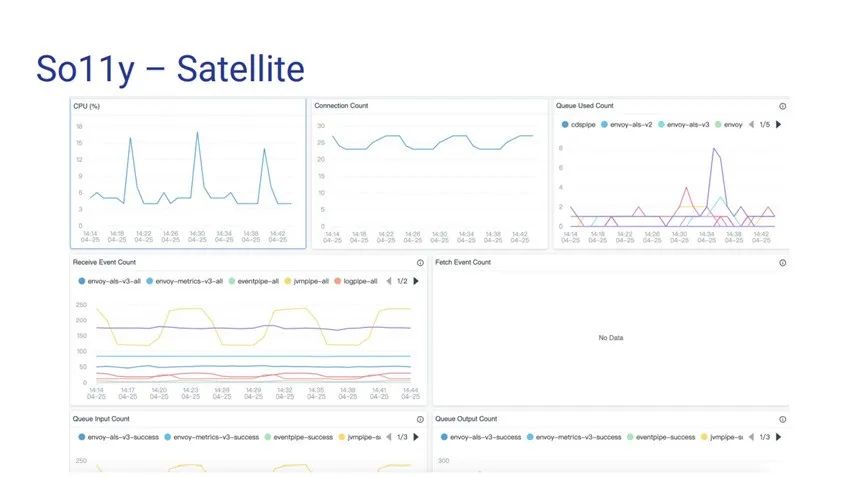The image size is (849, 478).
Task: Click envoy-als-v3-success color dot in Queue Output Count
Action: [444, 437]
